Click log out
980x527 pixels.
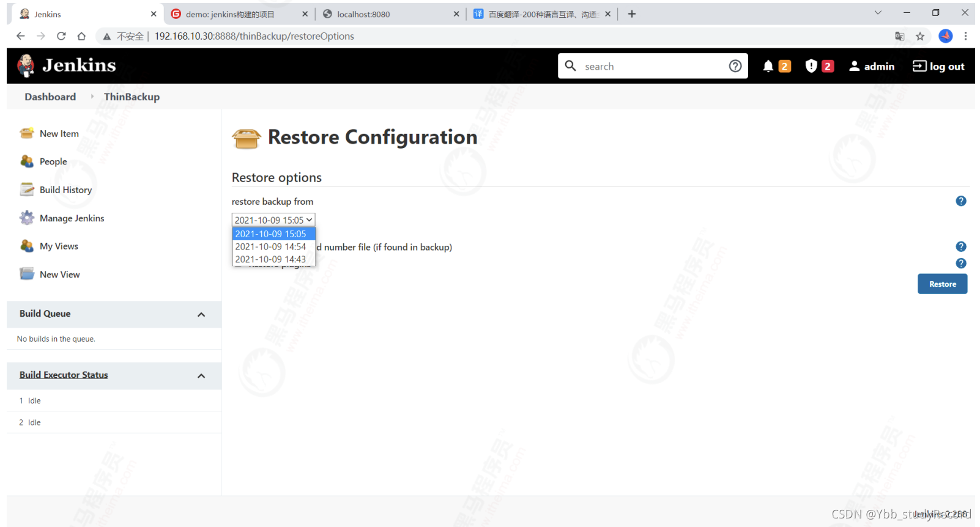point(938,66)
